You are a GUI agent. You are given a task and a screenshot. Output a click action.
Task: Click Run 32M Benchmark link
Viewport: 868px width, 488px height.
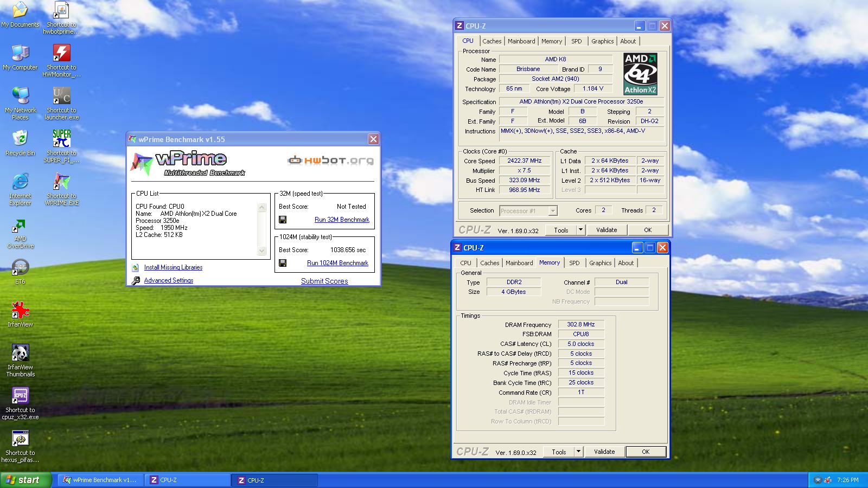click(342, 220)
